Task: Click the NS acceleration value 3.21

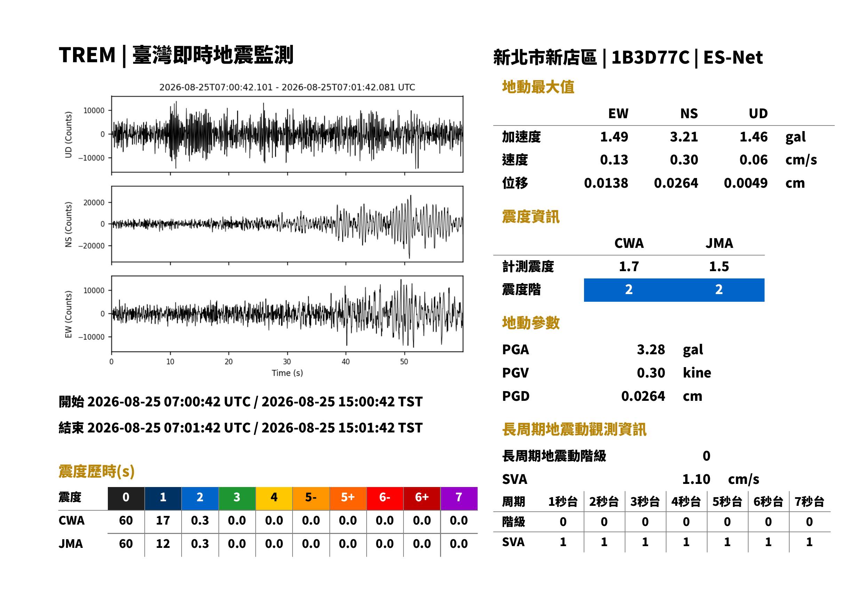Action: [x=684, y=137]
